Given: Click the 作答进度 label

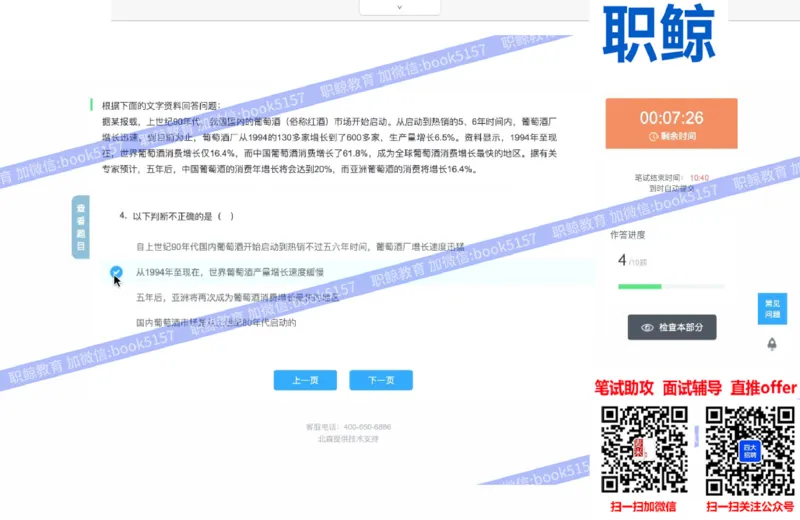Looking at the screenshot, I should point(628,235).
